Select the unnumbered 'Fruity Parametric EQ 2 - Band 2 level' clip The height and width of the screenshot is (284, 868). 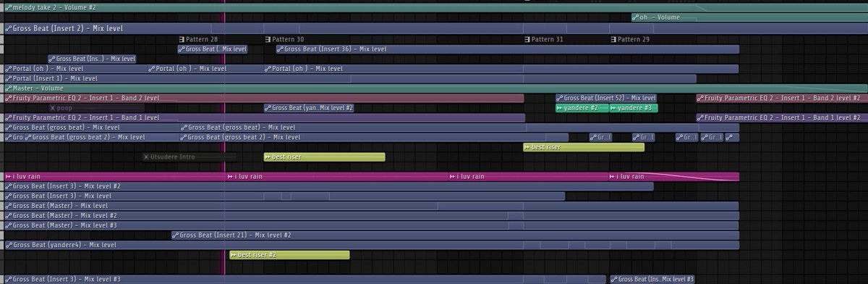pos(263,98)
